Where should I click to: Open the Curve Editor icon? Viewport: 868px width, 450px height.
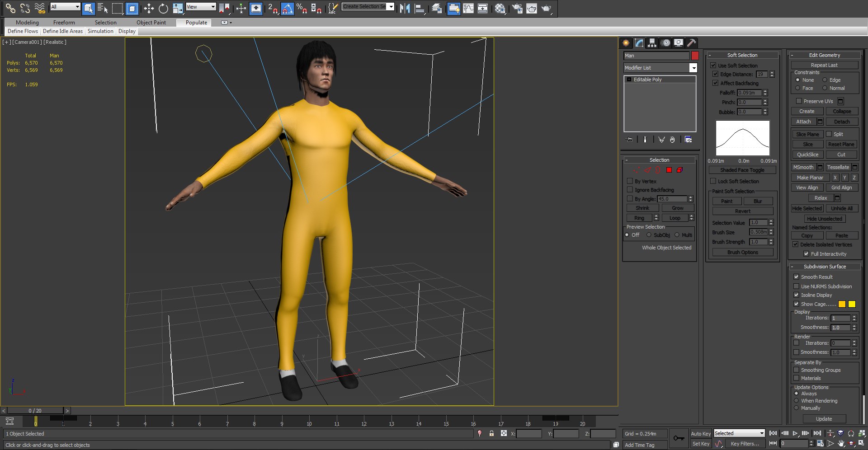pyautogui.click(x=468, y=8)
